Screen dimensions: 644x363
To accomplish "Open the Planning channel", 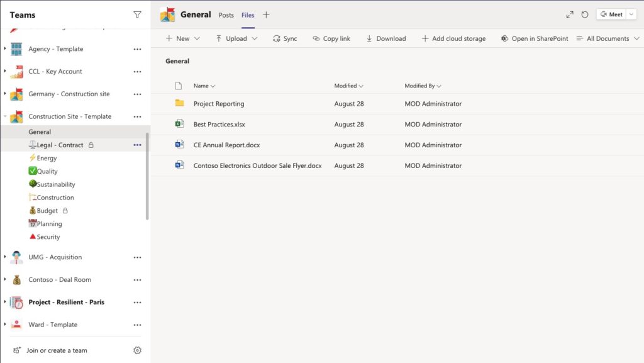I will coord(45,224).
